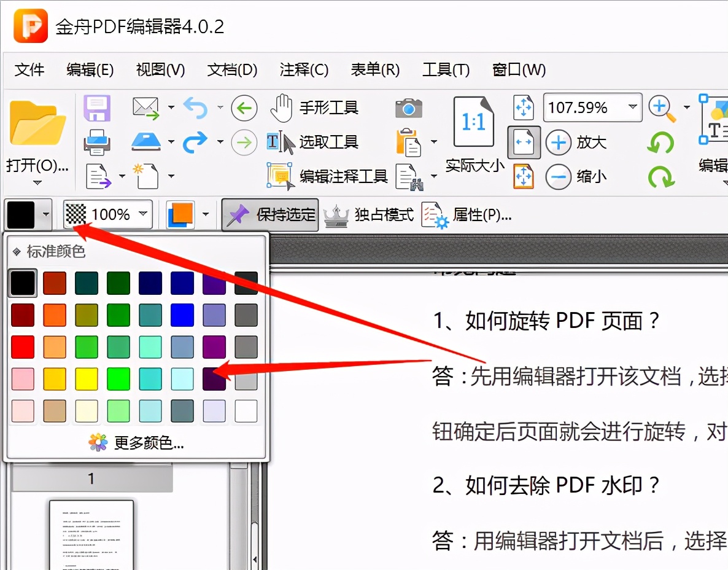Click the black current fill color box
Viewport: 728px width, 570px height.
21,214
